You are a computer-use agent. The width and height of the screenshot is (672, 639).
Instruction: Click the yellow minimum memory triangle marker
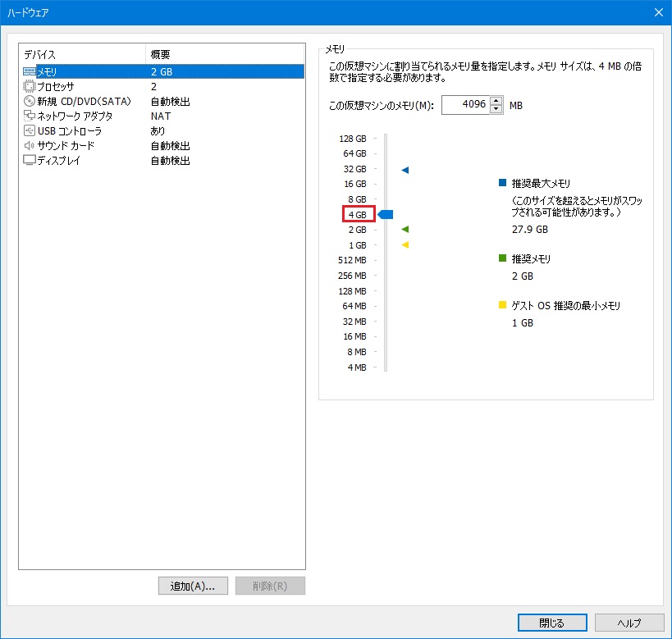tap(405, 244)
